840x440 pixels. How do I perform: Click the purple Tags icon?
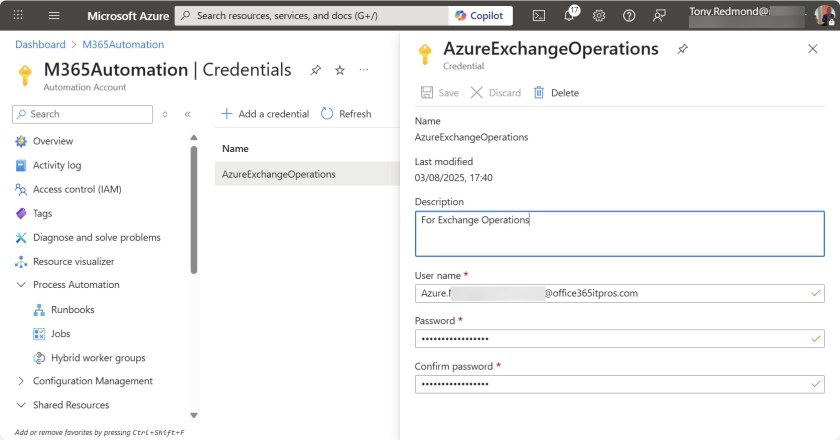(21, 213)
